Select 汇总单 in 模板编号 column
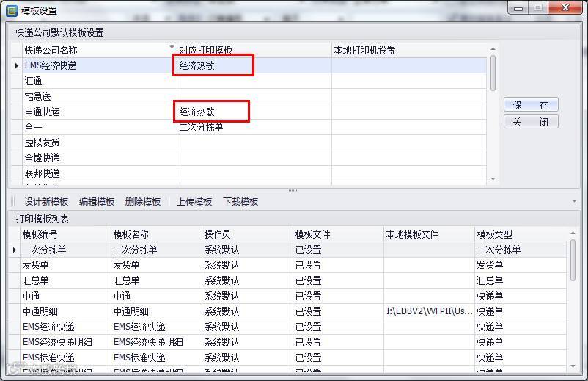The image size is (588, 381). point(66,280)
